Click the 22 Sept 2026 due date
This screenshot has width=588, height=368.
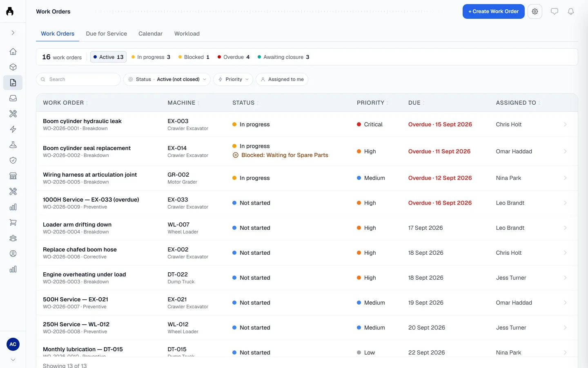pos(427,352)
